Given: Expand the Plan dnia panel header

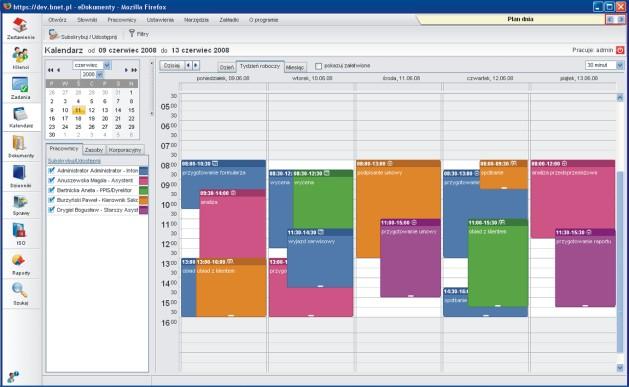Looking at the screenshot, I should 520,19.
